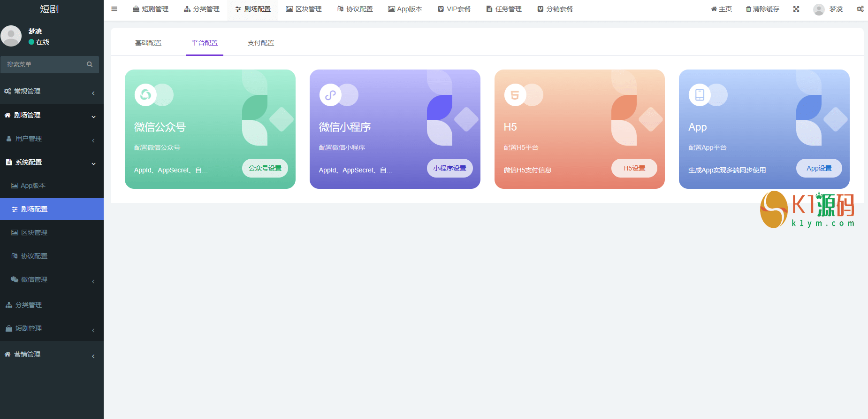Click the App card phone icon
868x419 pixels.
pyautogui.click(x=700, y=95)
